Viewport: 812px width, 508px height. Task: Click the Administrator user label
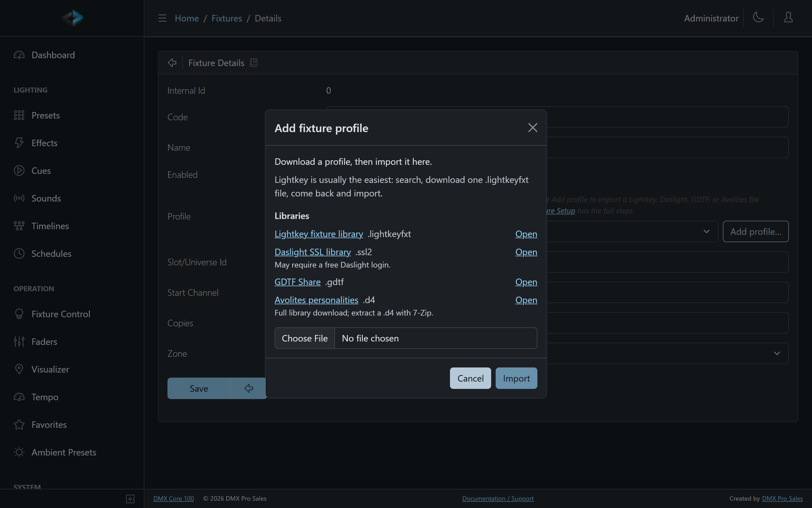pos(711,18)
